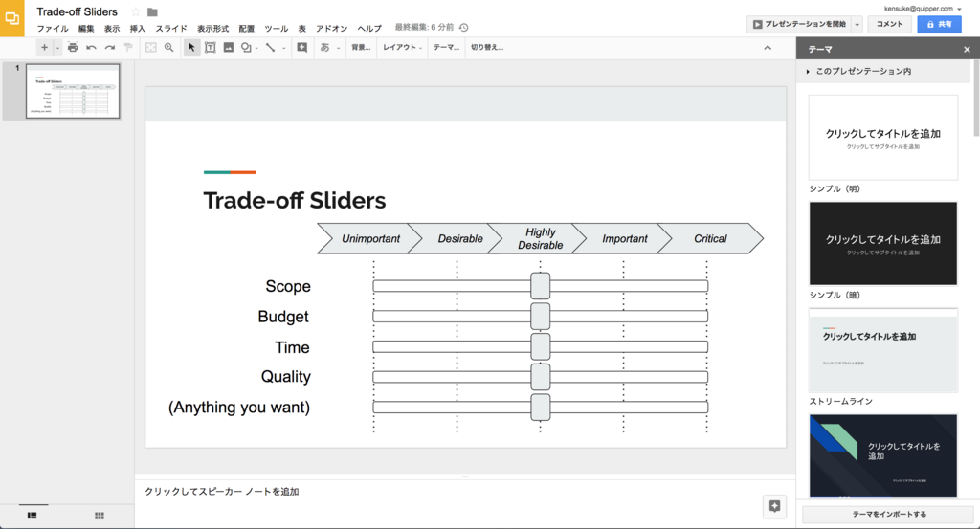Click the undo arrow icon
The width and height of the screenshot is (980, 529).
[x=91, y=48]
